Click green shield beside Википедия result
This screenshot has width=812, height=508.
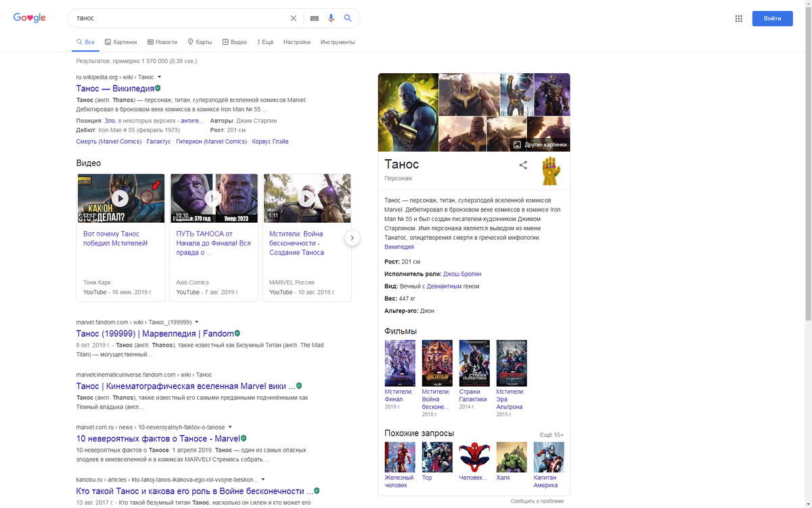pos(158,89)
